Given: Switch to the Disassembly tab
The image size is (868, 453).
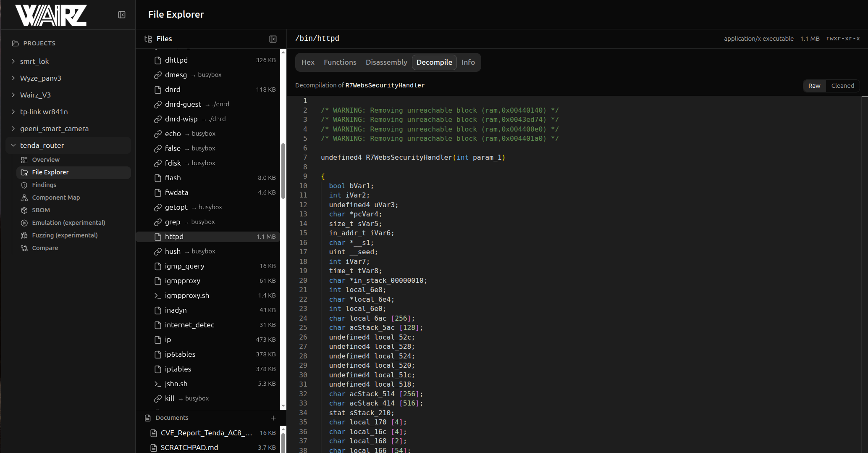Looking at the screenshot, I should (386, 62).
